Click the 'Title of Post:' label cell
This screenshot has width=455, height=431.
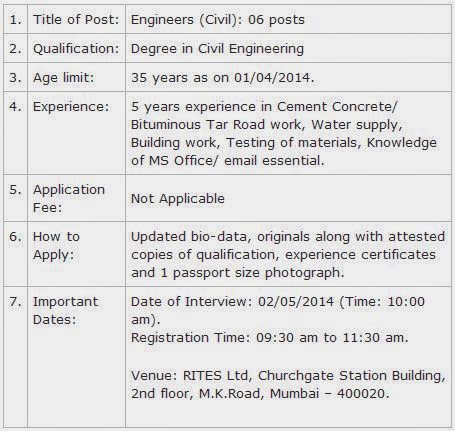tap(76, 19)
